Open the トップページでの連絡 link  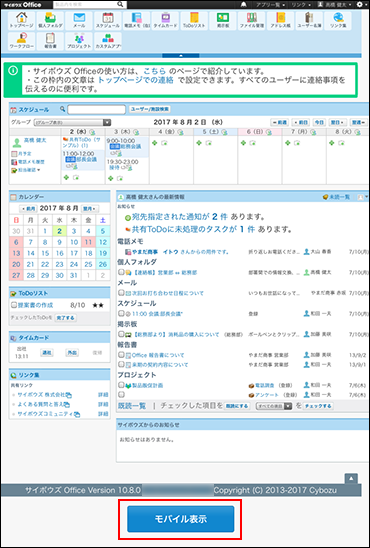pos(136,80)
